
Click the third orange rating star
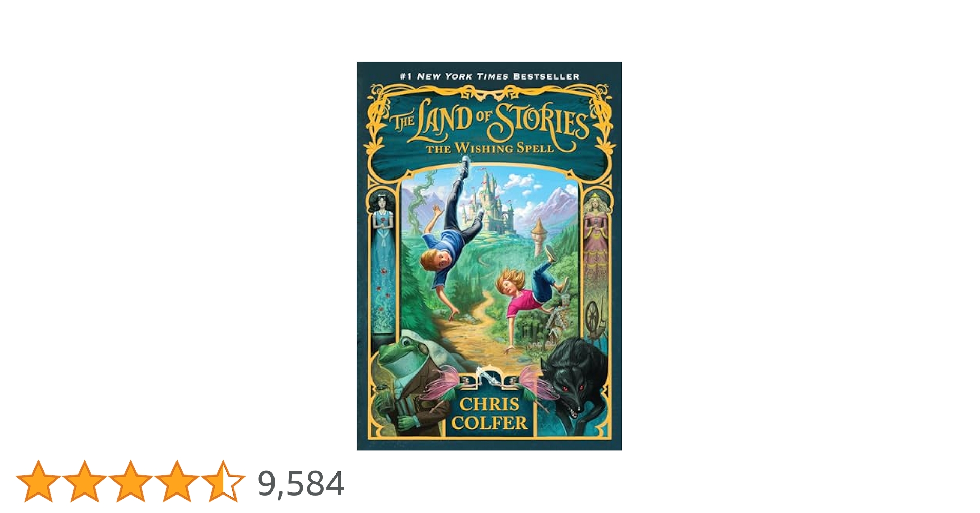coord(131,481)
